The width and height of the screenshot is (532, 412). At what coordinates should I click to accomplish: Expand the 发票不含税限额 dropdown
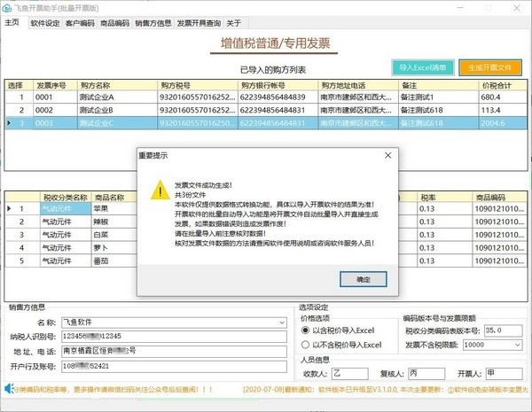pos(518,345)
